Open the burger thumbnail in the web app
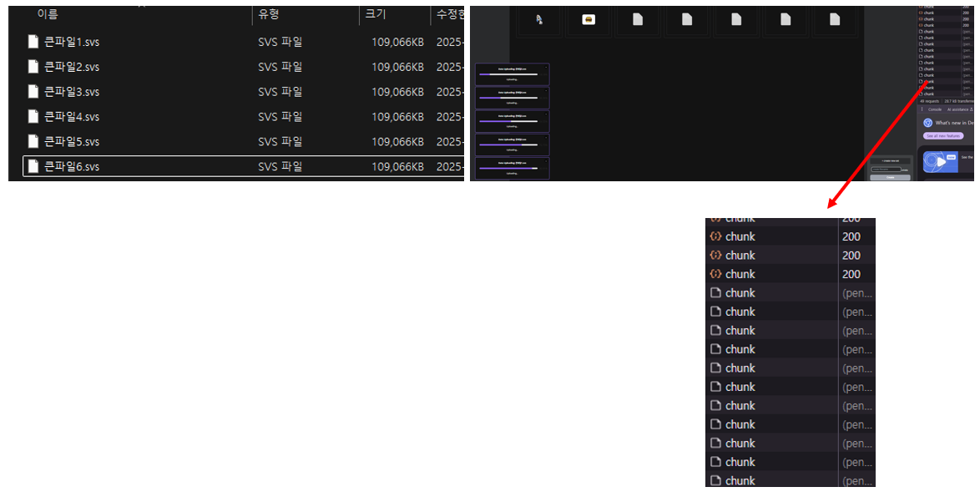The height and width of the screenshot is (492, 980). coord(589,19)
